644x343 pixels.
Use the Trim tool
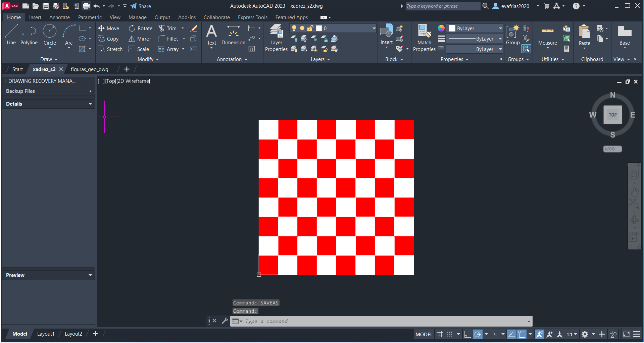coord(168,28)
